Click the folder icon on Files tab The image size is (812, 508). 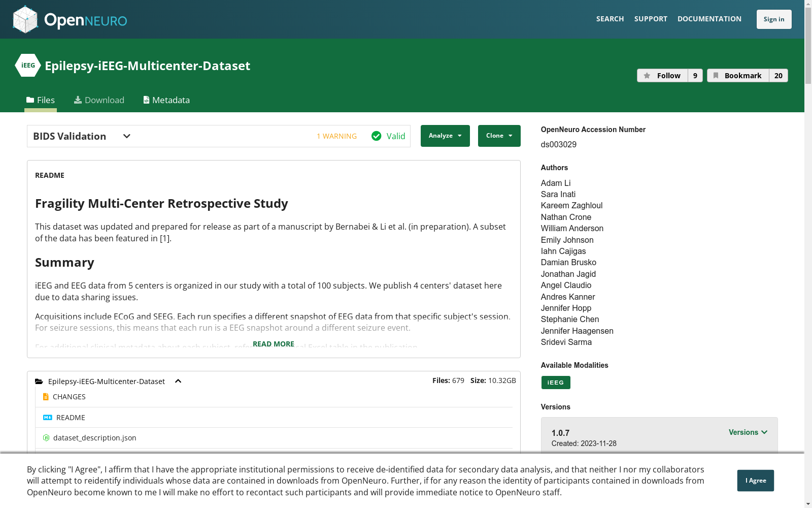tap(30, 100)
